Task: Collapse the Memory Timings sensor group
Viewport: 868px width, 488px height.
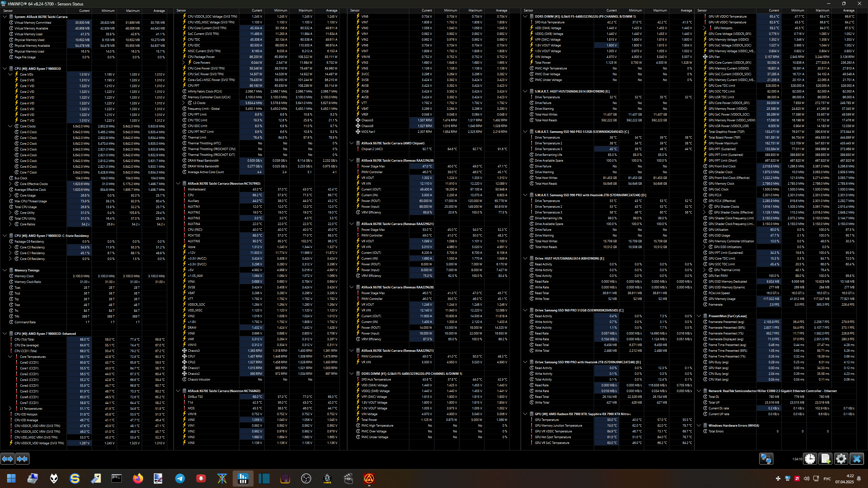Action: tap(5, 270)
